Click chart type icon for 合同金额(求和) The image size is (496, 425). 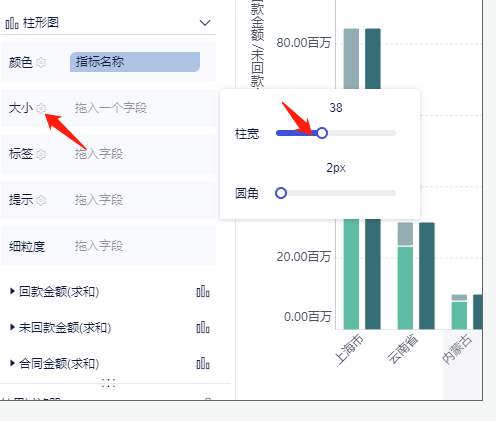point(203,363)
